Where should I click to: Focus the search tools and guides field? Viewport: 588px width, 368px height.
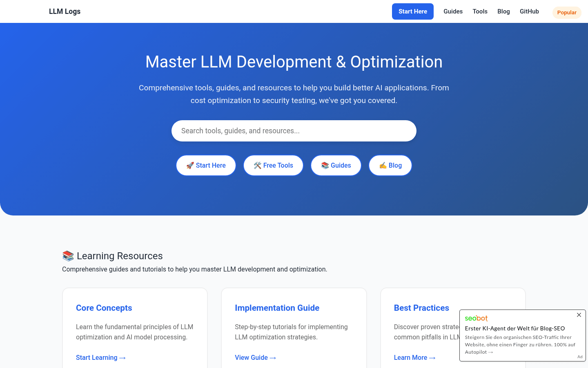point(294,131)
